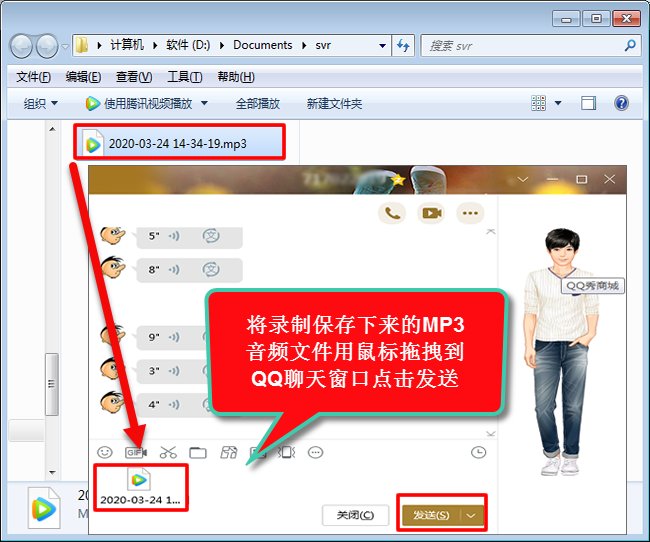Play the 5" voice message

174,236
